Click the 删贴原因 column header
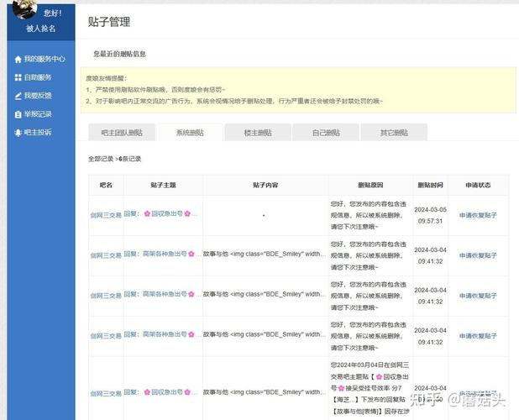The image size is (519, 420). [x=370, y=185]
